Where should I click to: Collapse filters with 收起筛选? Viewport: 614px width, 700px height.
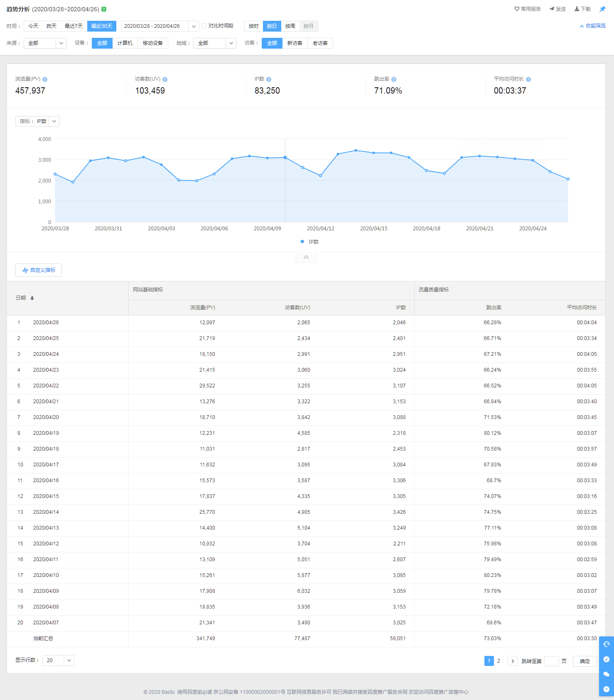pos(593,26)
